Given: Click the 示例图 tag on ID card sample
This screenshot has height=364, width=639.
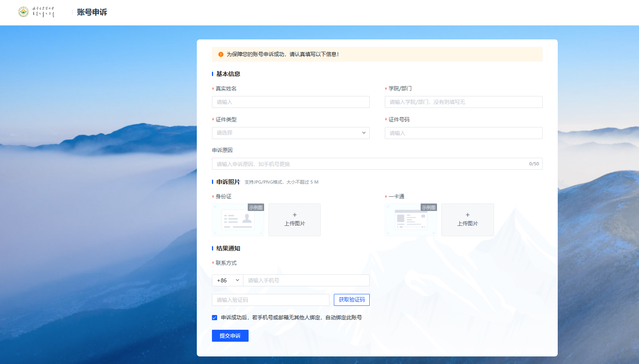Looking at the screenshot, I should (256, 207).
